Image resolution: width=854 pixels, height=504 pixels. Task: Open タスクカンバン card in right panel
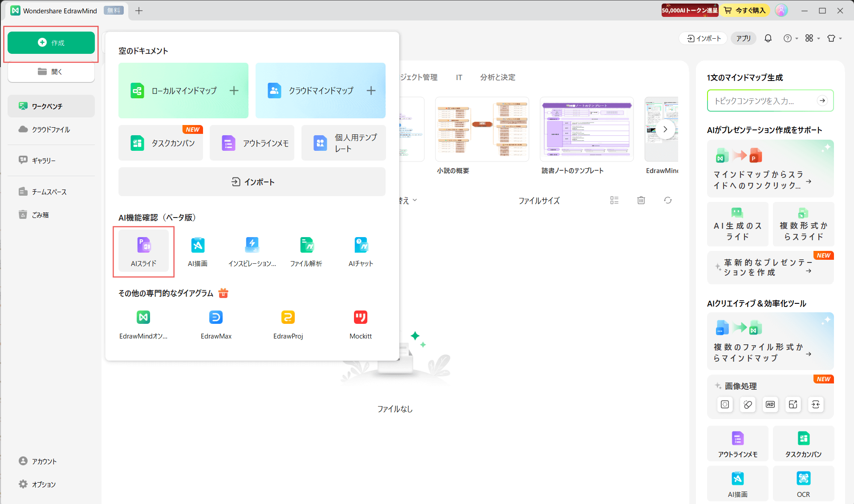[803, 444]
